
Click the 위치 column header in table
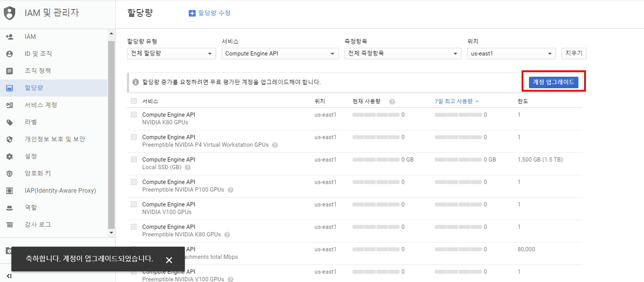point(320,101)
